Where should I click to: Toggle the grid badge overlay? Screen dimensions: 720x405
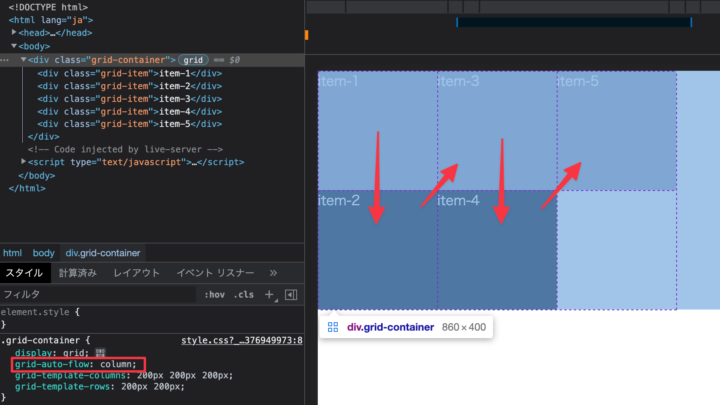point(193,60)
